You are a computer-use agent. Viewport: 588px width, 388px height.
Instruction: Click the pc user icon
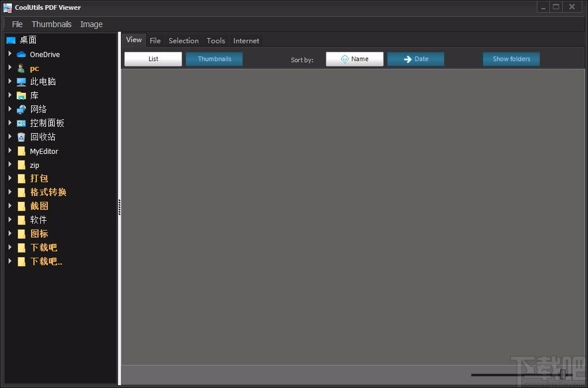(x=21, y=68)
